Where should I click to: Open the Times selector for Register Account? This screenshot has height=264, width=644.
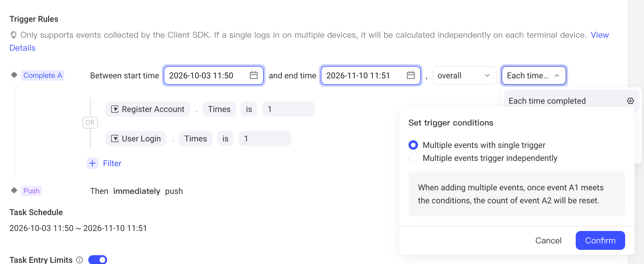[x=219, y=109]
